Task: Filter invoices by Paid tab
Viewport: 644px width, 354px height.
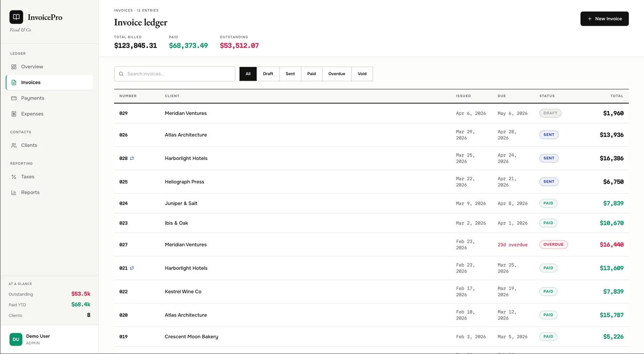Action: (x=312, y=74)
